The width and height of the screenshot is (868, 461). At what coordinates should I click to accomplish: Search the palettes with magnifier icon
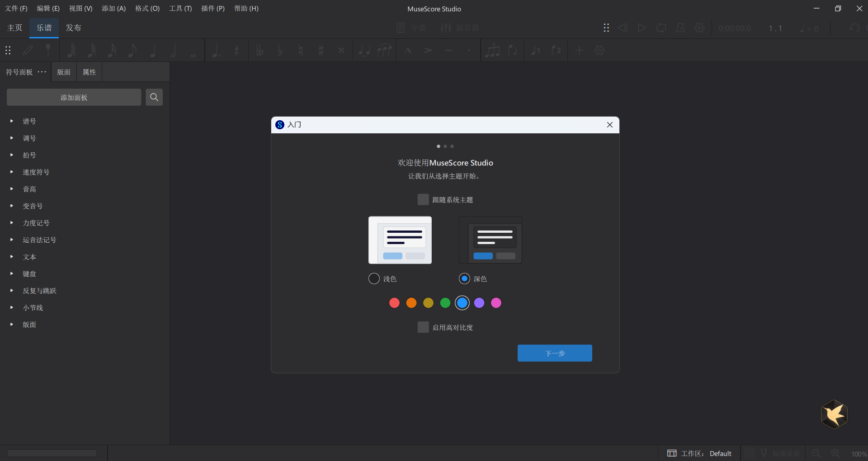pos(154,97)
